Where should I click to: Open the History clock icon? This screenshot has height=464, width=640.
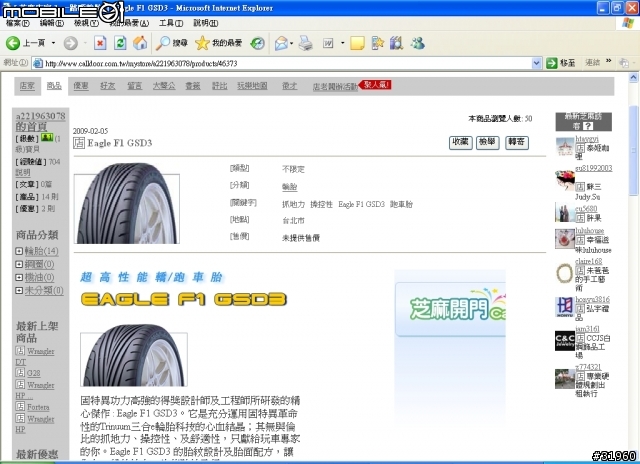[x=258, y=43]
